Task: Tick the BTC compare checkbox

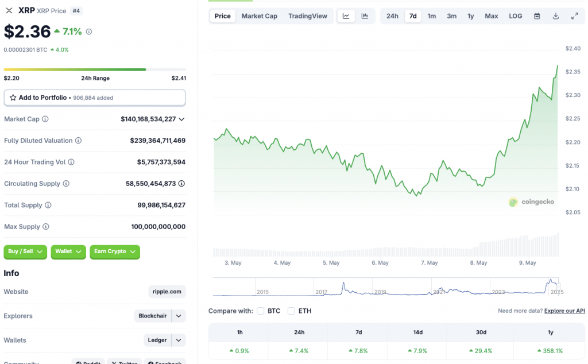Action: pos(261,311)
